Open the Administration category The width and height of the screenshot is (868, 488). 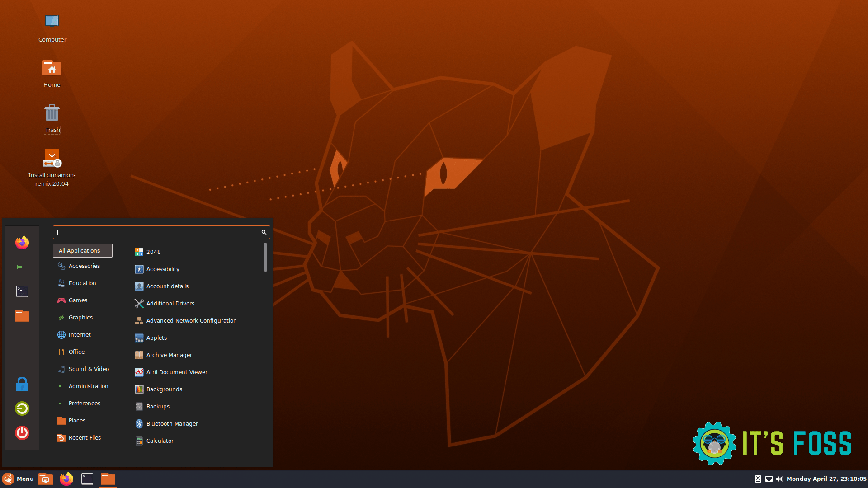[88, 386]
